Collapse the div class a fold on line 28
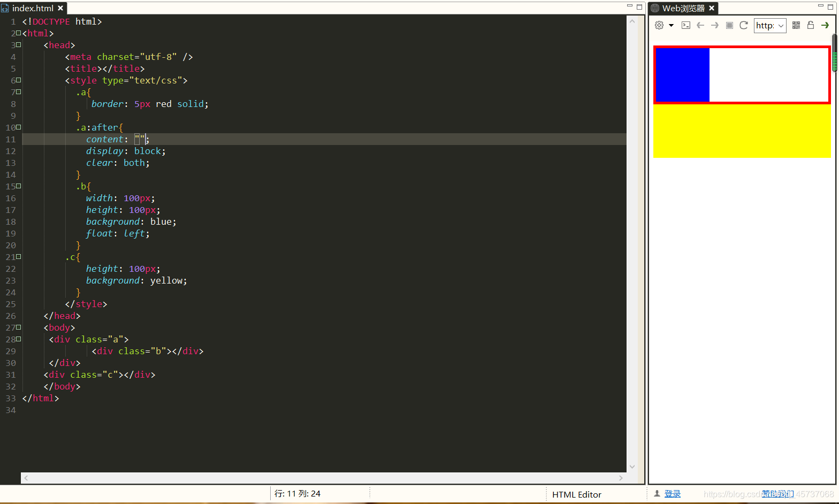This screenshot has width=839, height=504. click(19, 339)
